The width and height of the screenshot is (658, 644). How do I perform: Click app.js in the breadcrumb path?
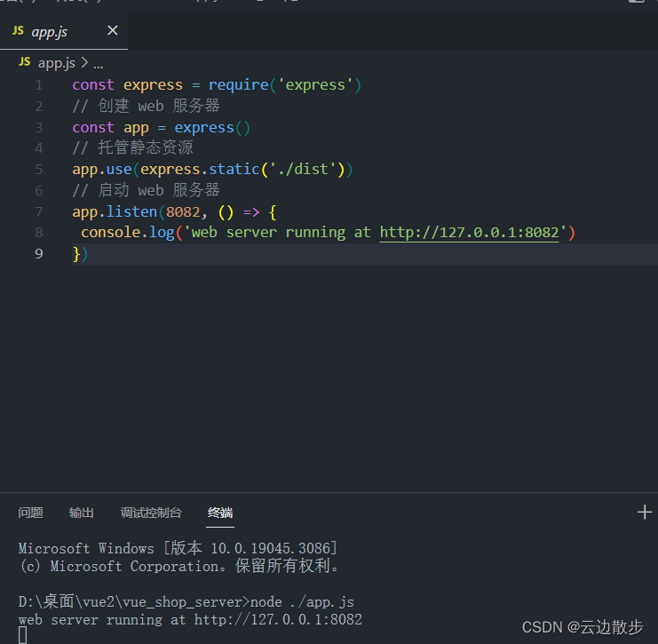pos(56,63)
